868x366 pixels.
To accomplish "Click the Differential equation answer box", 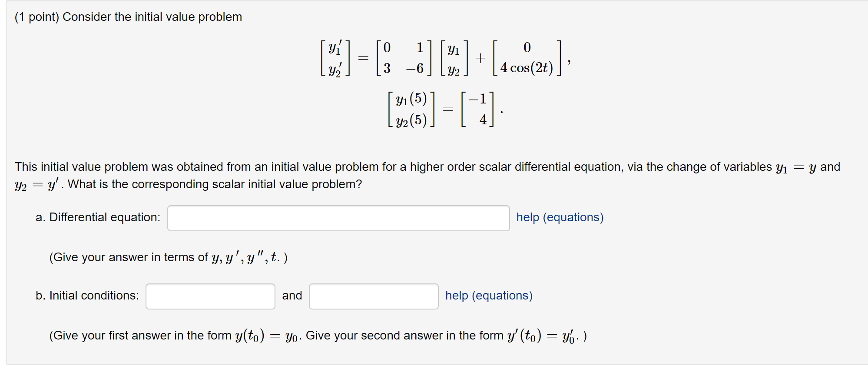I will click(338, 218).
